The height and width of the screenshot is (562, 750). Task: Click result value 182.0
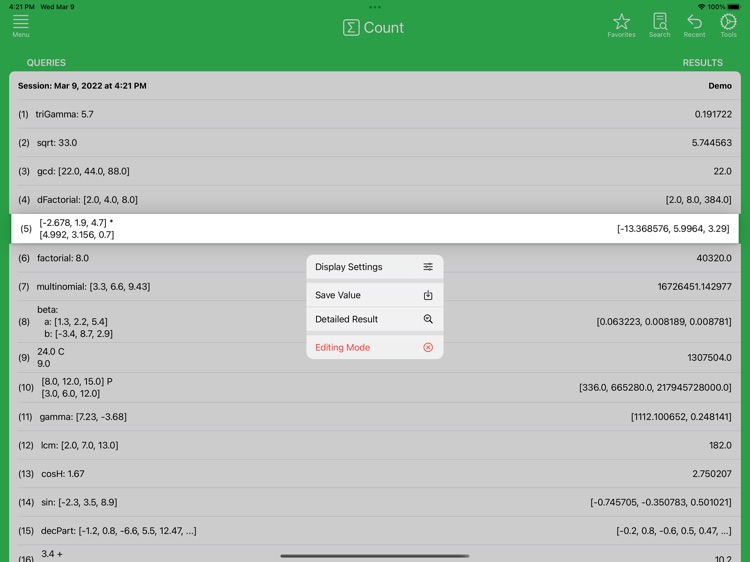point(720,445)
